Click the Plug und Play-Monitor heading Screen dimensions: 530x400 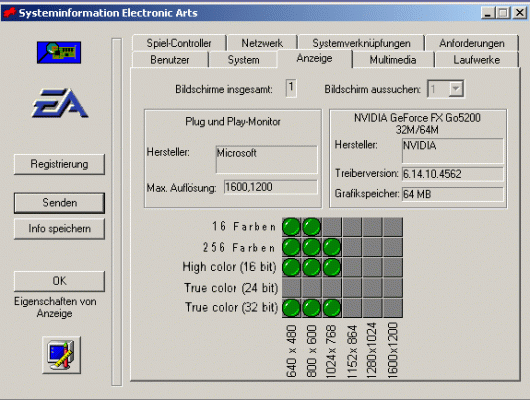[x=233, y=121]
